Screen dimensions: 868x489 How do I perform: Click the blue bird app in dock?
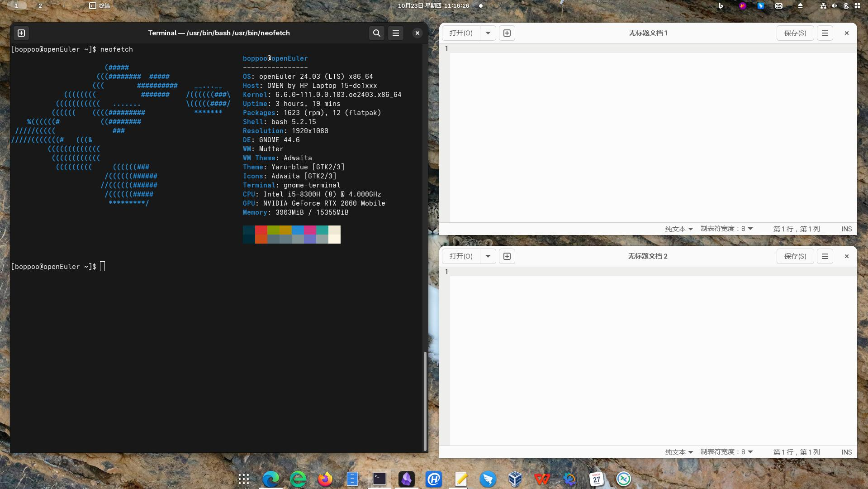488,479
